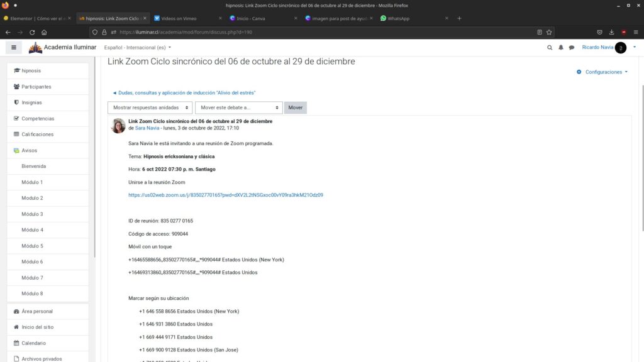Click the forward navigation arrow
Screen dimensions: 644x362
[x=19, y=32]
